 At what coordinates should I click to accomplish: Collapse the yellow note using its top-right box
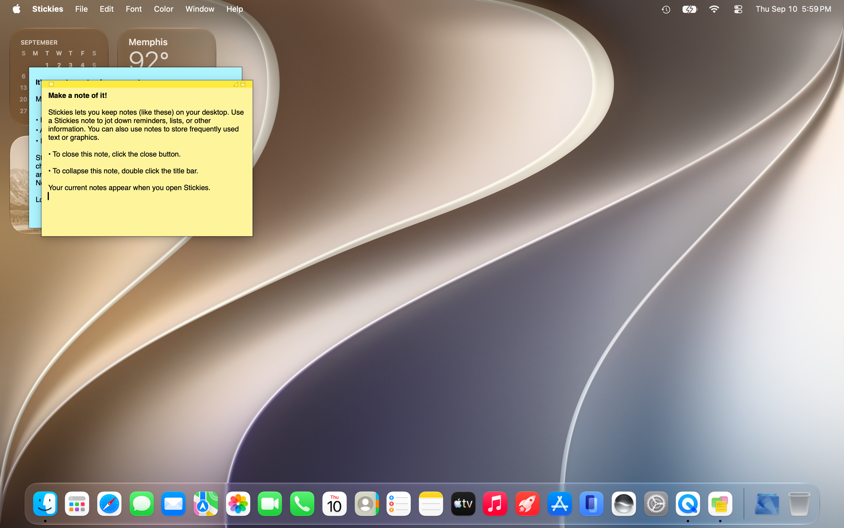243,85
